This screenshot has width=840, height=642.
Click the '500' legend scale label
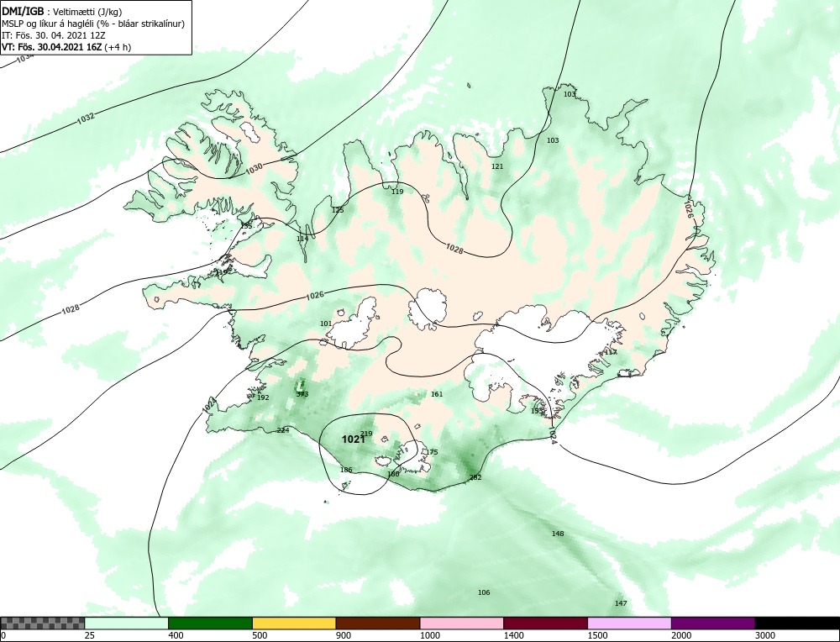tap(260, 635)
